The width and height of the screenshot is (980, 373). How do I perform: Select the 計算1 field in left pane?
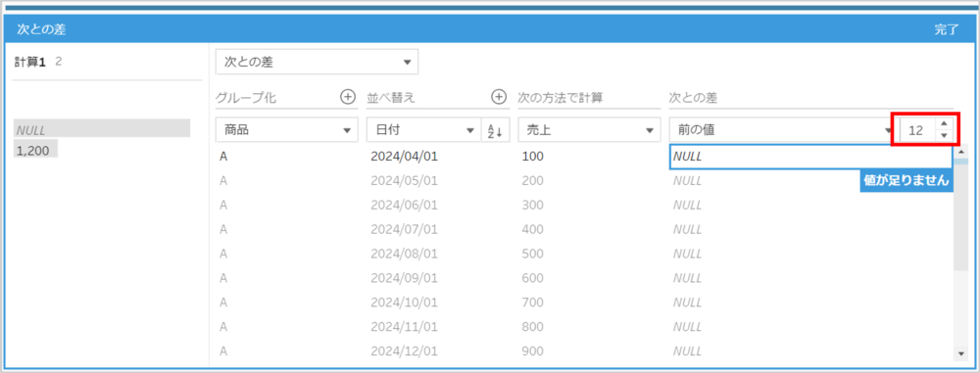point(30,62)
